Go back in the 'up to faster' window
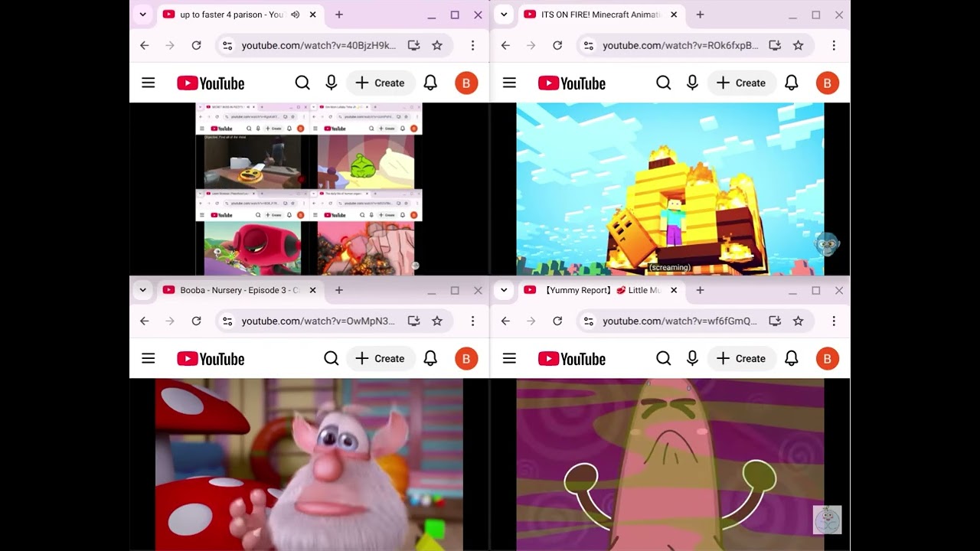This screenshot has width=980, height=551. coord(145,45)
